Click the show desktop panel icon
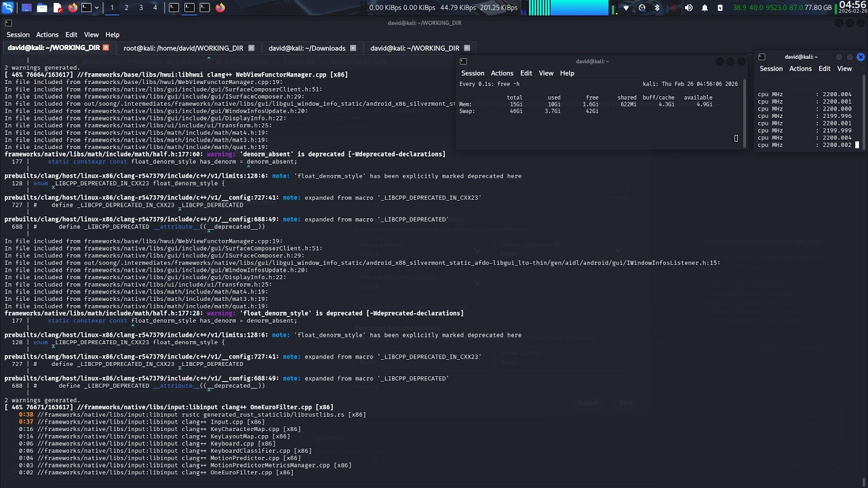 [26, 7]
